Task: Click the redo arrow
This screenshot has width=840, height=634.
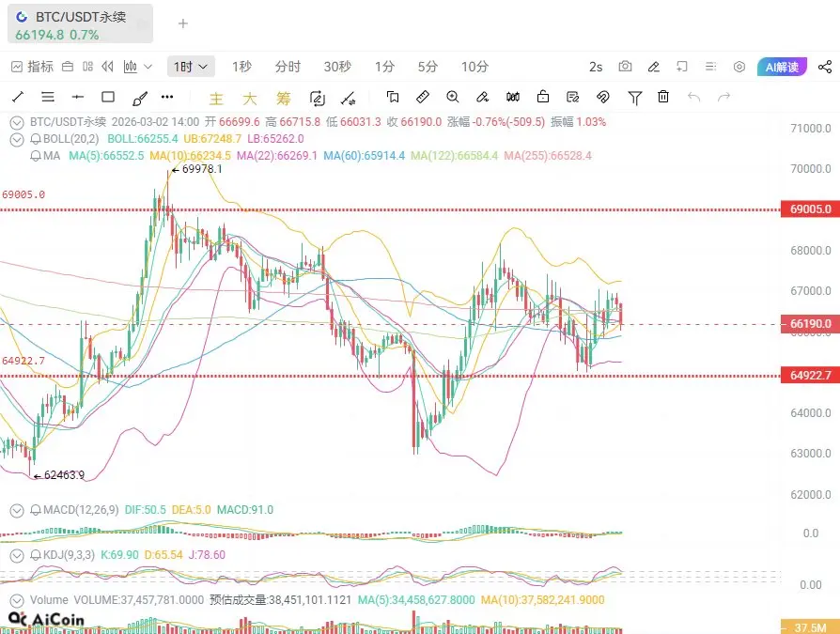Action: [x=723, y=97]
